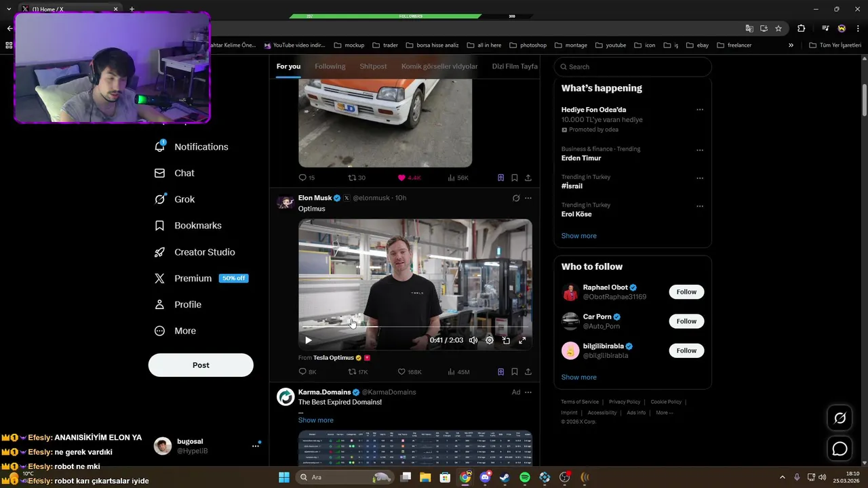This screenshot has width=868, height=488.
Task: Click the Search field on X
Action: [633, 66]
